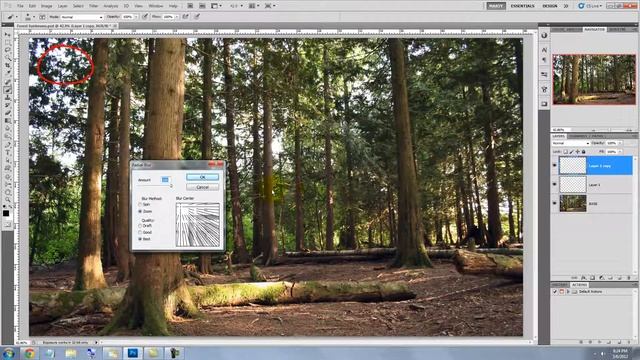Open the Paragraph panel icon in the dock
This screenshot has height=360, width=640.
pos(544,60)
